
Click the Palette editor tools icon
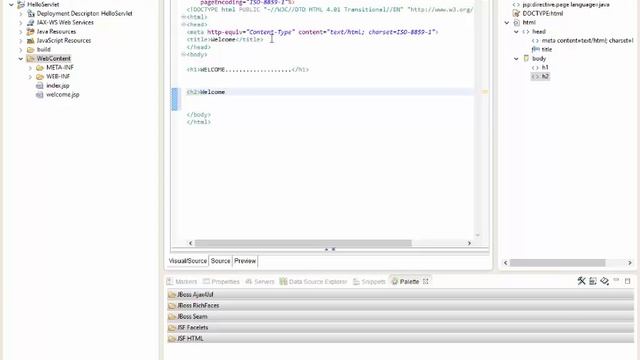point(582,281)
